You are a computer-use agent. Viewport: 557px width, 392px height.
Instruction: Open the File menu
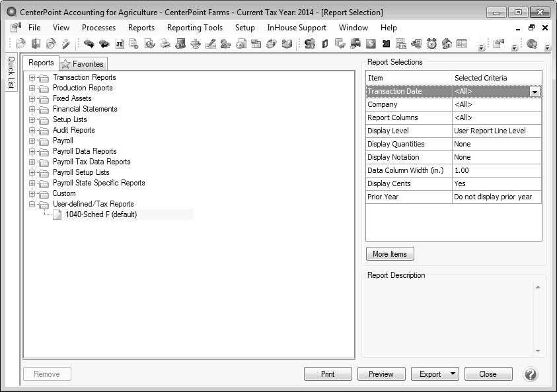[34, 28]
